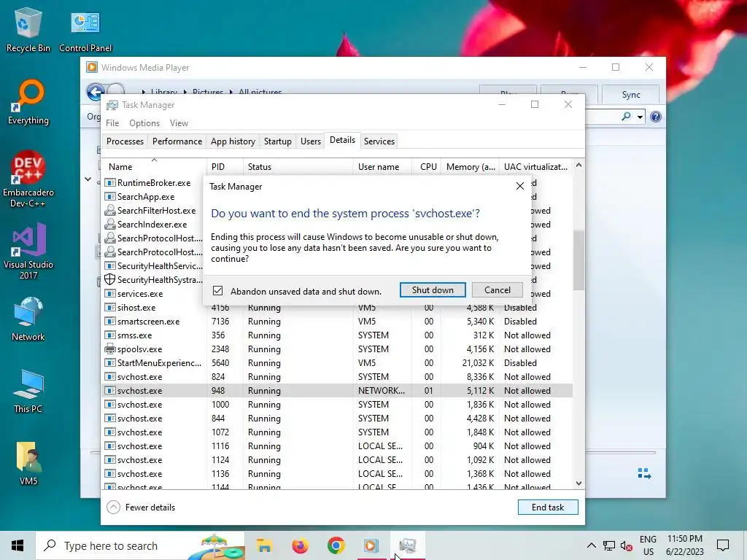Collapse Task Manager with Fewer details
This screenshot has height=560, width=747.
[141, 507]
